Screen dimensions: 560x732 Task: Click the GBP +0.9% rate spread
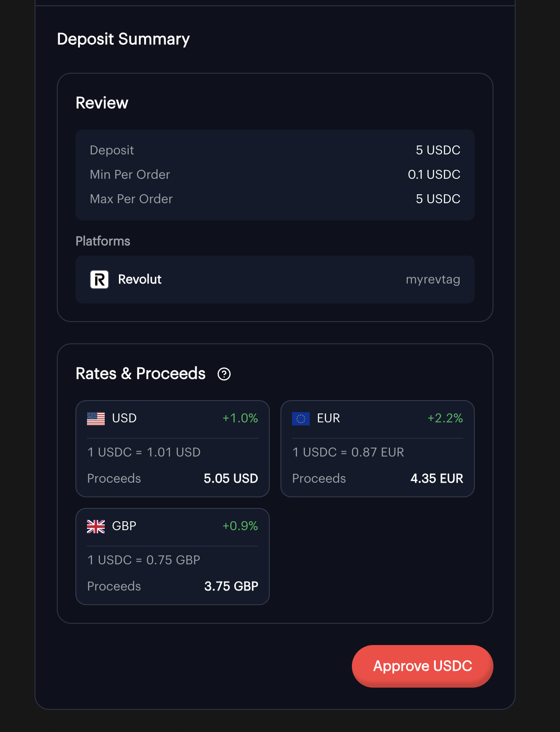tap(240, 526)
